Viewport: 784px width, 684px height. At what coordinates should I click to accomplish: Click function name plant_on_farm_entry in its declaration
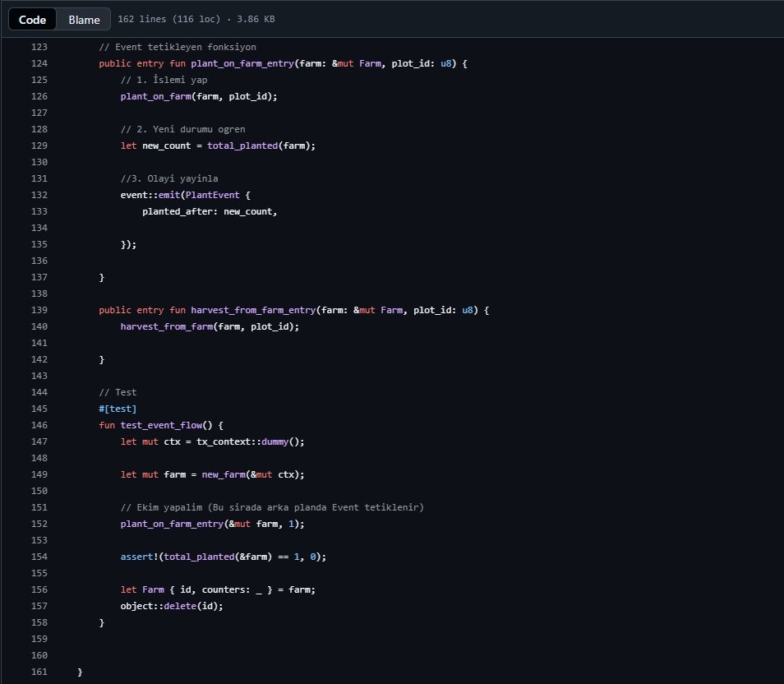coord(242,63)
